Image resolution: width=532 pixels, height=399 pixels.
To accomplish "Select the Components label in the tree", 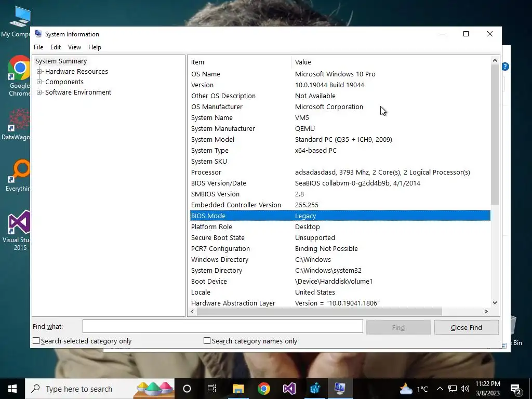I will [64, 82].
